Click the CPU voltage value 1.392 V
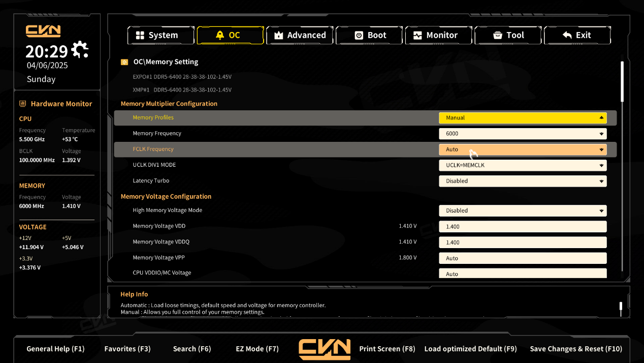This screenshot has height=363, width=644. click(71, 160)
